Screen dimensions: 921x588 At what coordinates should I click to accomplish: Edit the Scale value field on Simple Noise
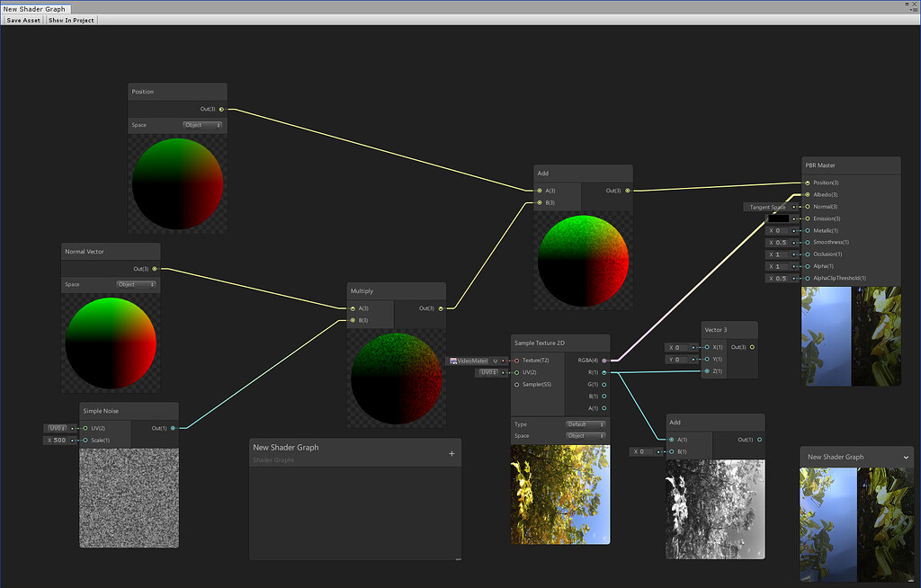point(59,440)
